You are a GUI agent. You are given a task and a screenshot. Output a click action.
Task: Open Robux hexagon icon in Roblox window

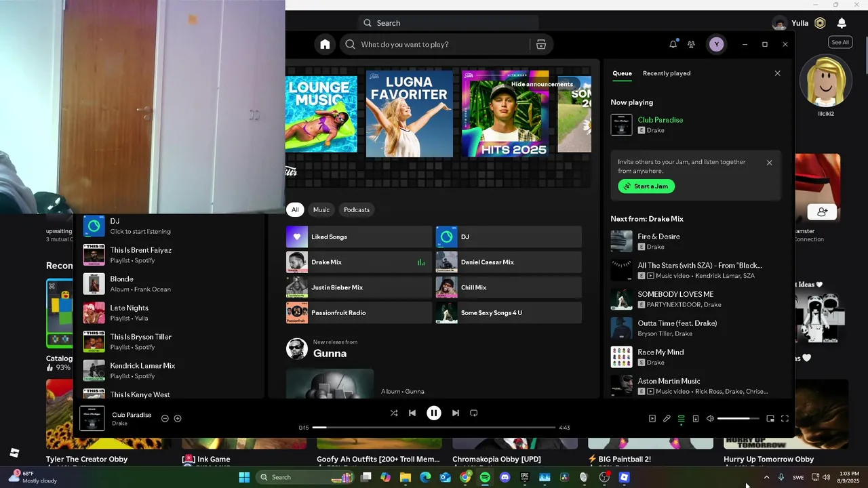point(820,23)
